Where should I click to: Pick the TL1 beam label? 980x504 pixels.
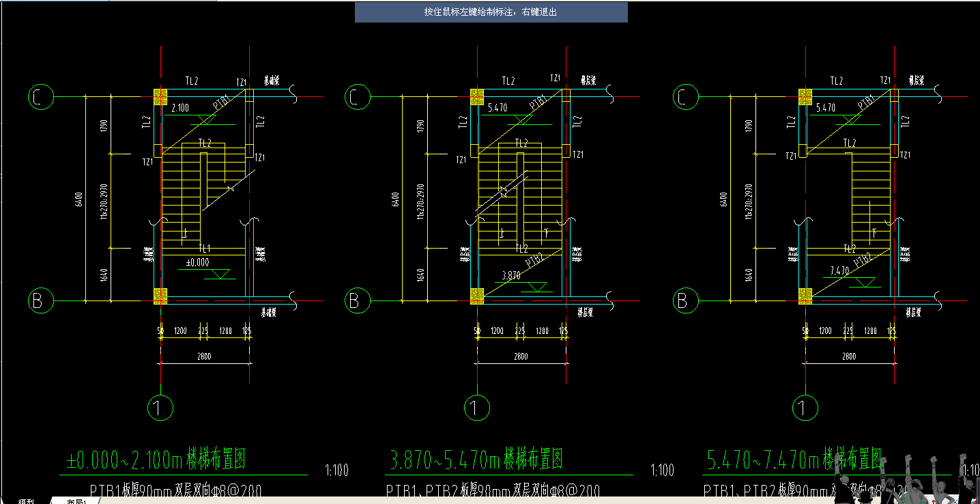coord(204,249)
